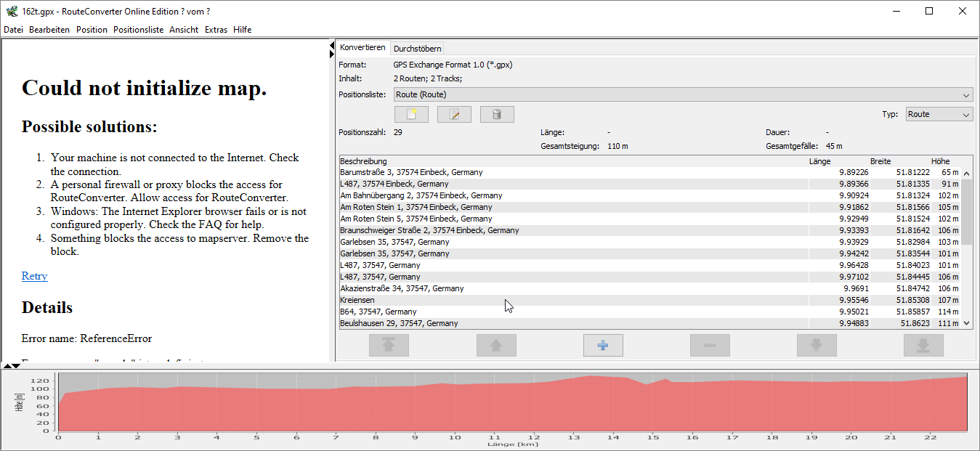Select row Am Roten Stein 1, 37574 Einbeck
The height and width of the screenshot is (451, 980).
click(650, 207)
